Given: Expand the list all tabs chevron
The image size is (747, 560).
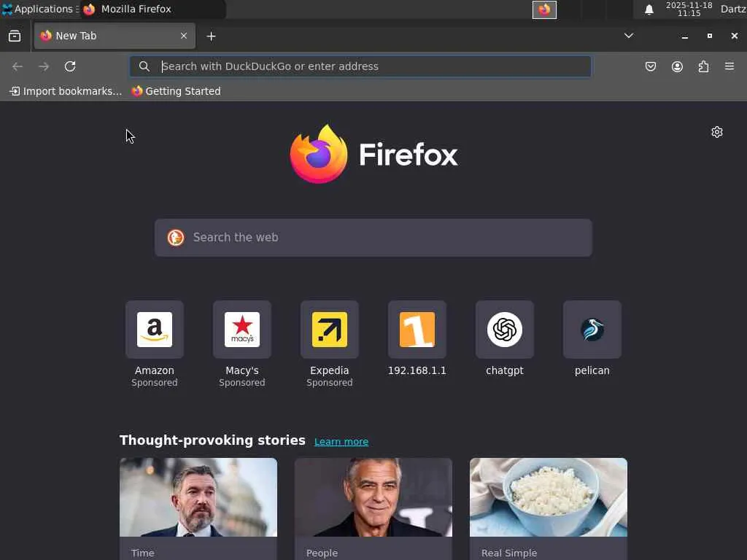Looking at the screenshot, I should click(628, 36).
